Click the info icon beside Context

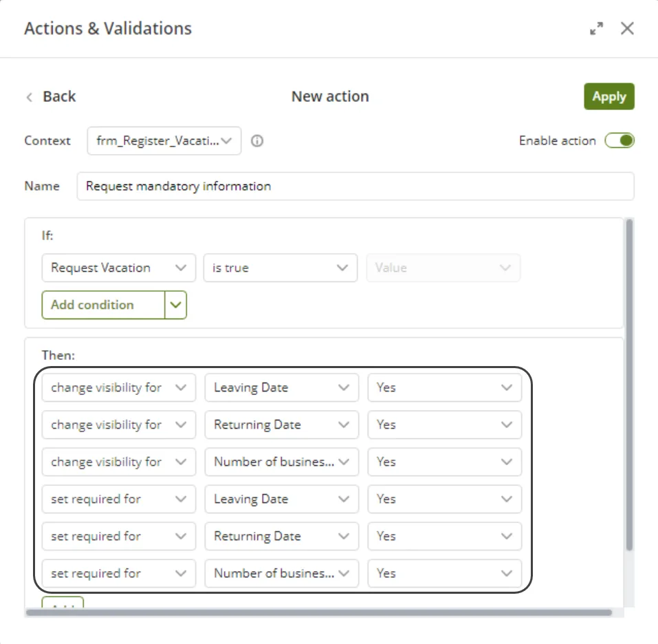(x=257, y=140)
